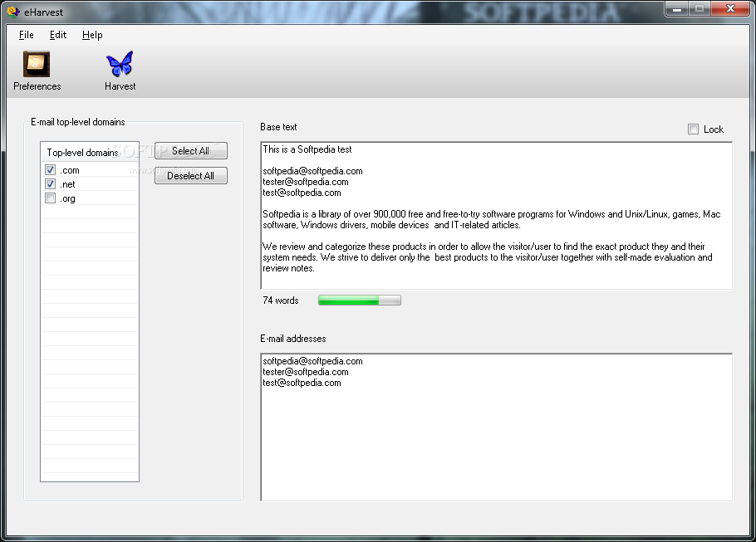Click tester@softpedia.com in Base text
The image size is (756, 542).
305,182
